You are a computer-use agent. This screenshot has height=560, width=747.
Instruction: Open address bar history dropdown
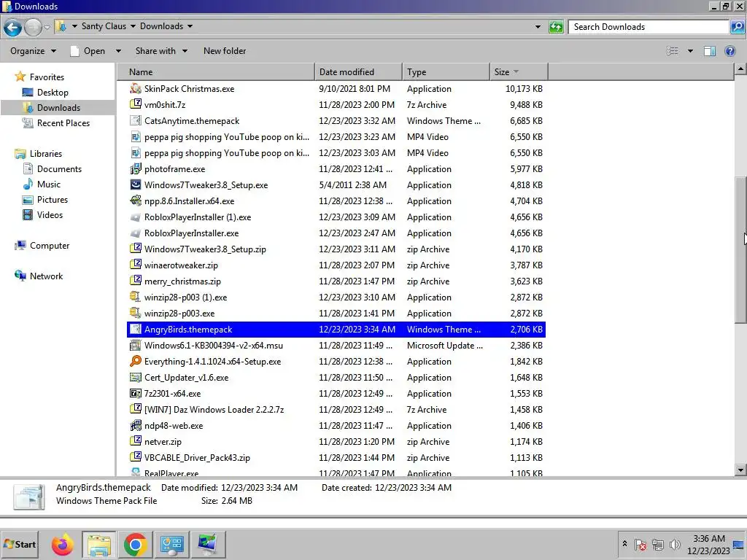click(538, 27)
